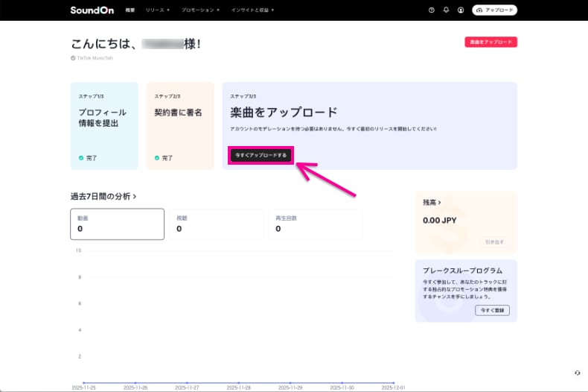588x392 pixels.
Task: Select the 再生回数 metric tab
Action: tap(315, 224)
